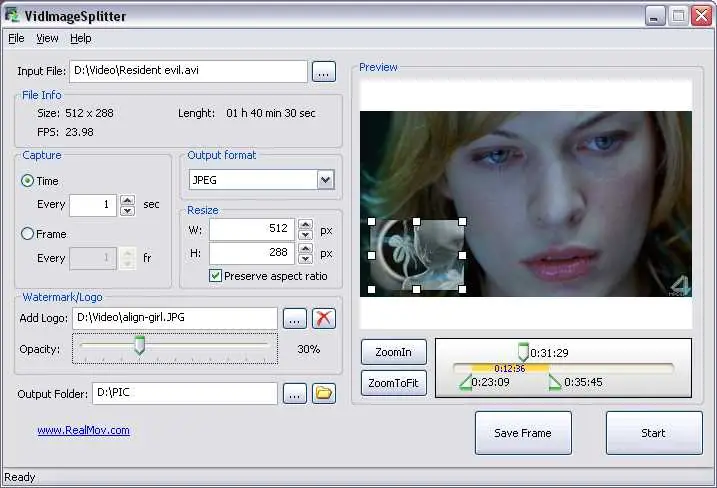This screenshot has width=717, height=488.
Task: Click the ZoomIn button
Action: pos(394,352)
